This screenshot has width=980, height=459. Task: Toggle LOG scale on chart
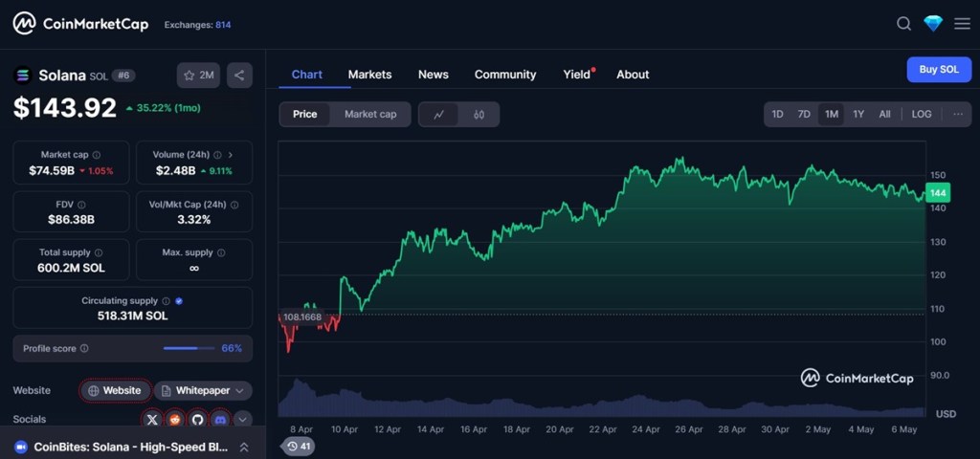[922, 115]
